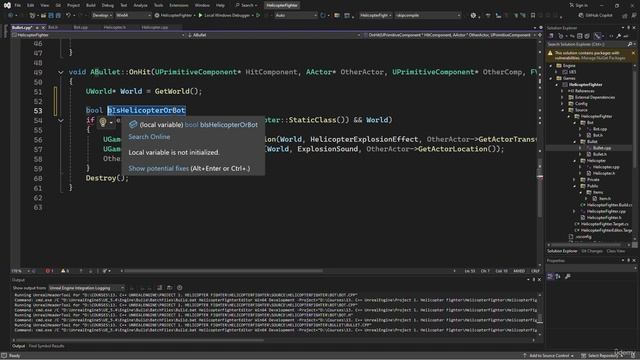Start Local Windows Debugger play icon
The height and width of the screenshot is (360, 640).
click(200, 16)
